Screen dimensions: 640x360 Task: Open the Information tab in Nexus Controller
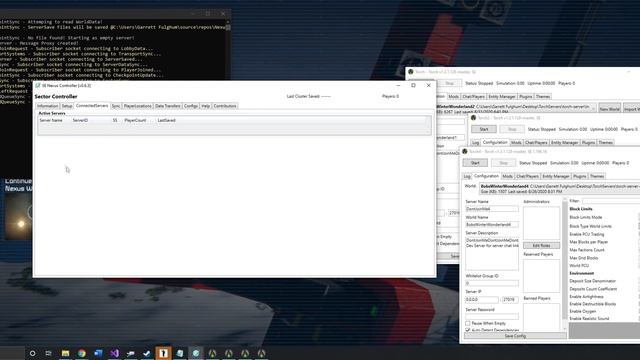[x=48, y=106]
